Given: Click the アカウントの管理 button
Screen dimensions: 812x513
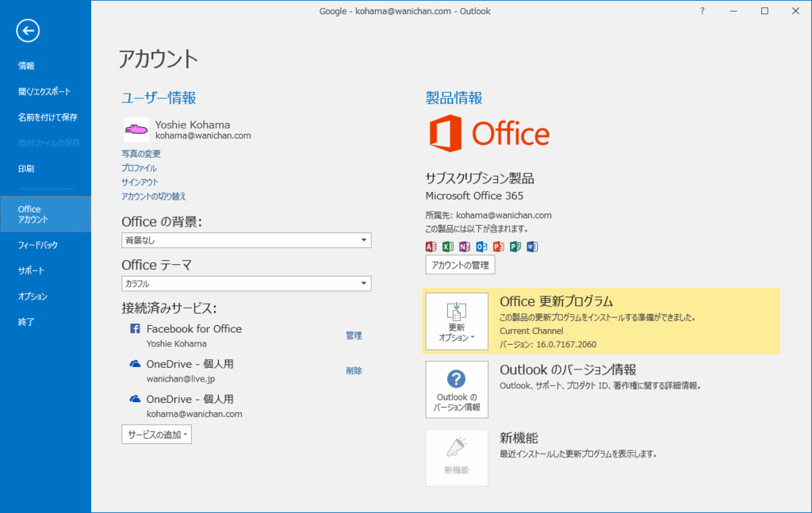Looking at the screenshot, I should (x=461, y=265).
